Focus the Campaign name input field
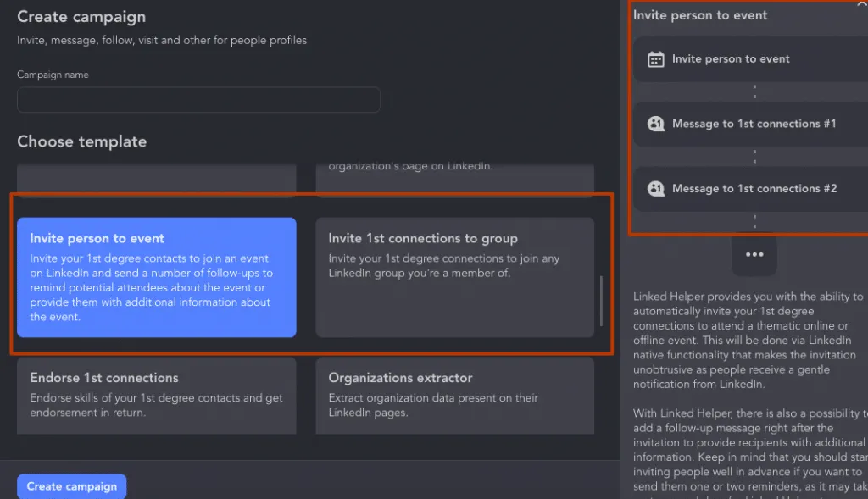The width and height of the screenshot is (868, 499). point(198,100)
